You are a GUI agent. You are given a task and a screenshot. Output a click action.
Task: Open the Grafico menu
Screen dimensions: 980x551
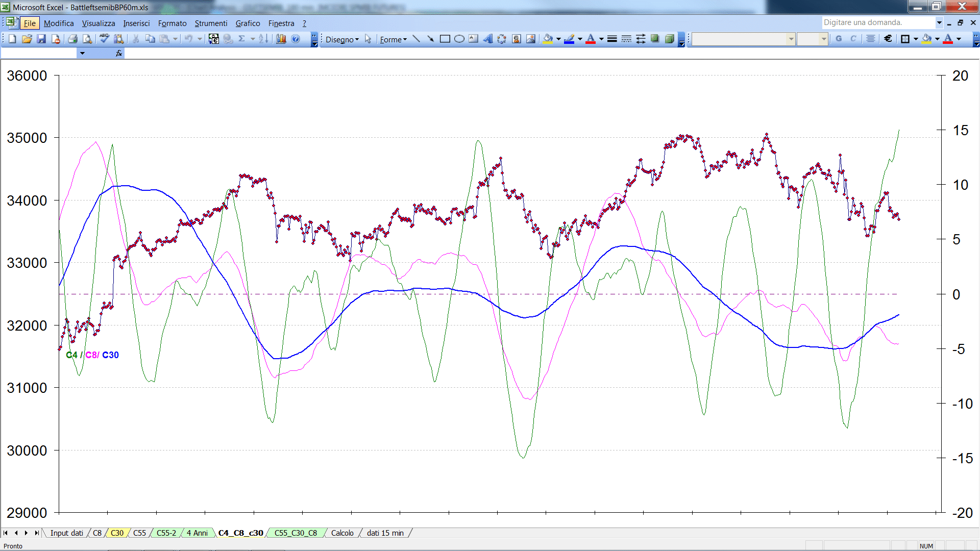tap(248, 23)
